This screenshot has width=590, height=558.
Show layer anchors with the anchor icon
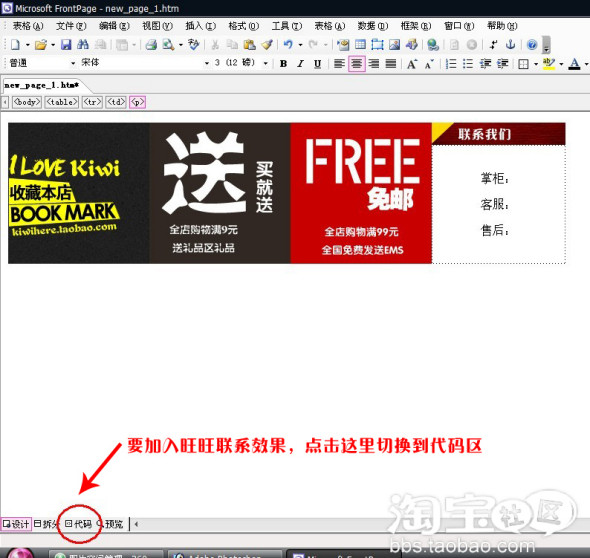[x=510, y=45]
